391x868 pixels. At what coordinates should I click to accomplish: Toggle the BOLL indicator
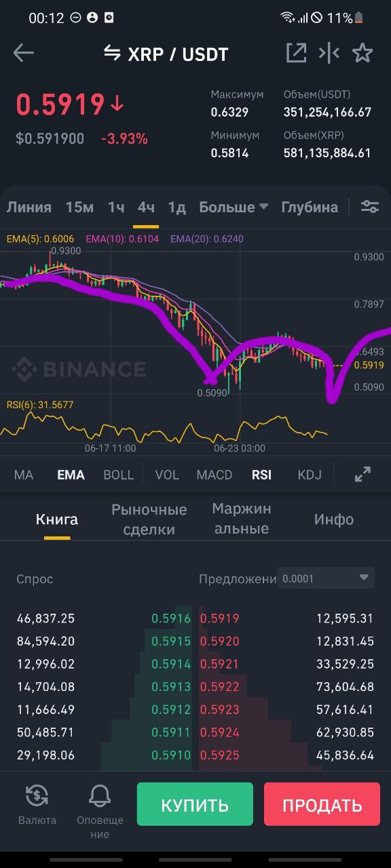119,475
